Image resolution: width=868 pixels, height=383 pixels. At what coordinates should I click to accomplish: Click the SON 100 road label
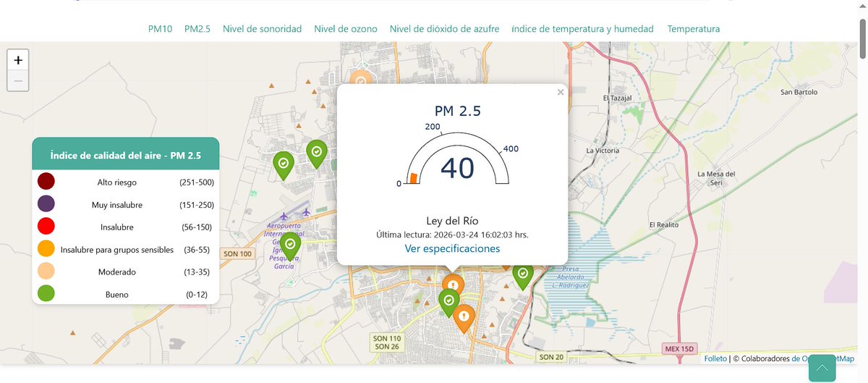(x=238, y=253)
